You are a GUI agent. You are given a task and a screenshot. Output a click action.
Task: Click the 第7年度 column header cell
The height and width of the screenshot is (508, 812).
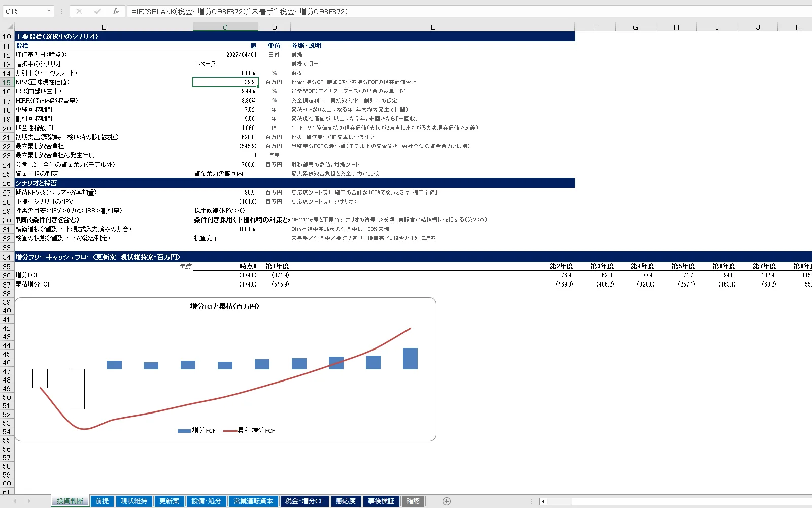click(x=758, y=266)
